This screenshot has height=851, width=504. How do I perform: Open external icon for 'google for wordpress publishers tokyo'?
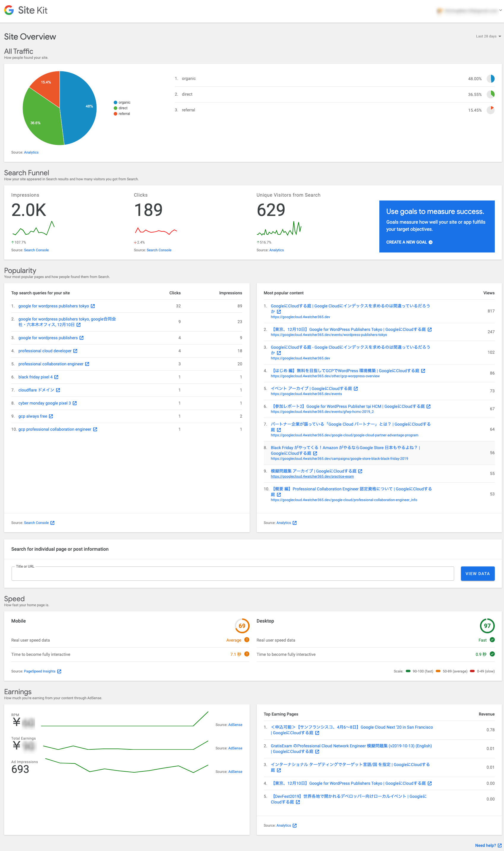93,306
